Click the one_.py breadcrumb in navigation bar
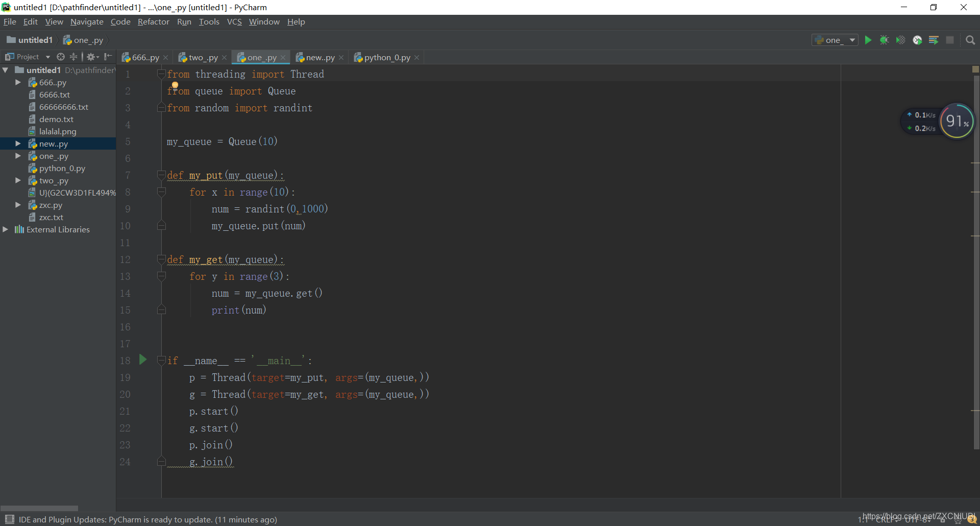 point(83,40)
